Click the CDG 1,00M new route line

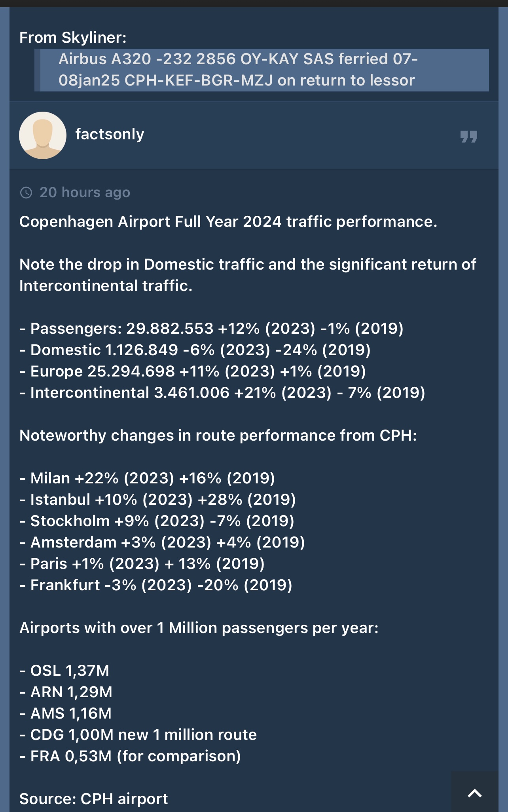(x=138, y=735)
